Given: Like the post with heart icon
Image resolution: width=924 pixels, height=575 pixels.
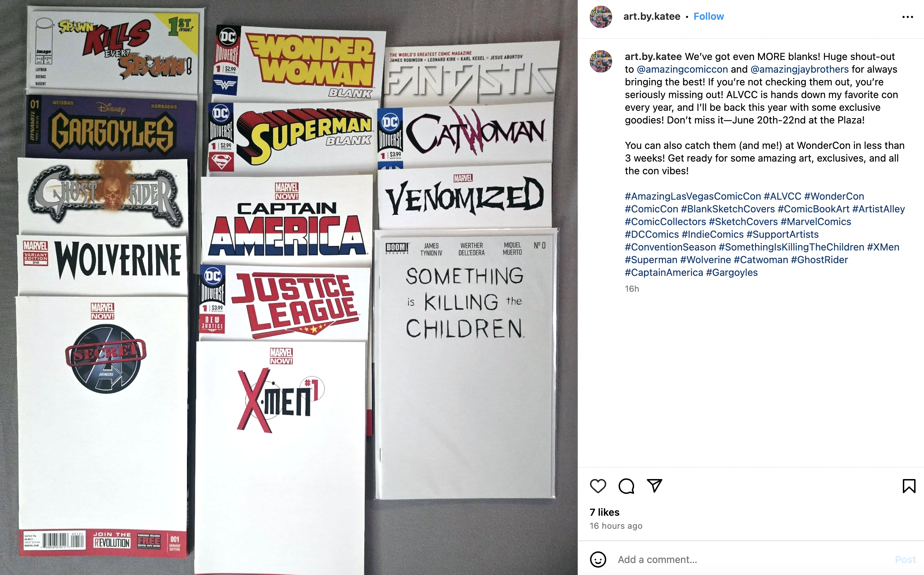Looking at the screenshot, I should tap(598, 486).
